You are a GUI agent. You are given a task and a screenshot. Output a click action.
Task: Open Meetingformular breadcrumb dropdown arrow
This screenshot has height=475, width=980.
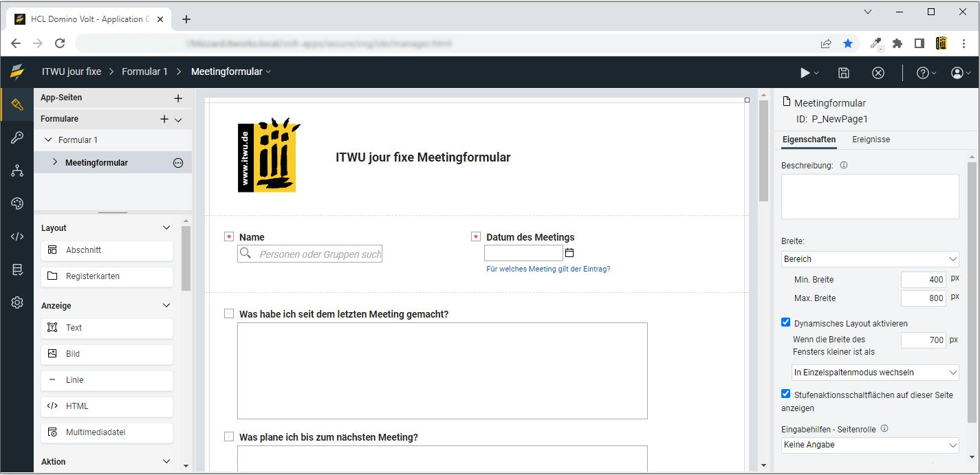(268, 72)
